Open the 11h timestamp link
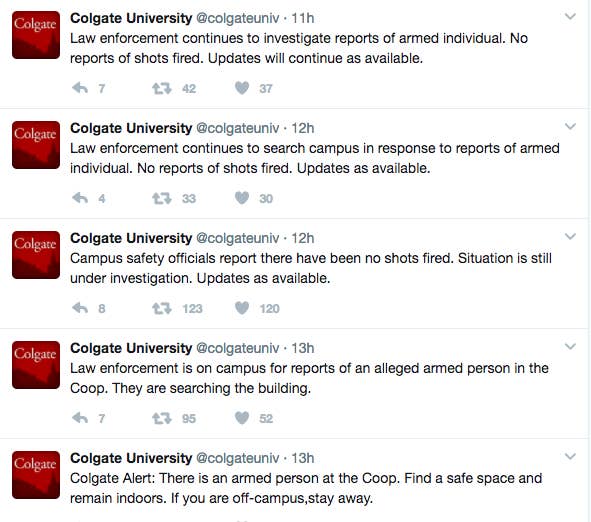 [x=303, y=18]
